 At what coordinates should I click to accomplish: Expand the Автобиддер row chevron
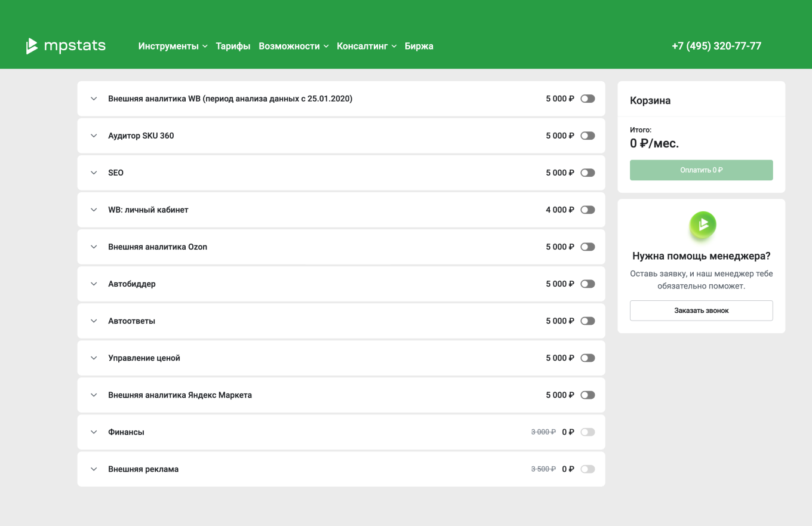pos(94,284)
